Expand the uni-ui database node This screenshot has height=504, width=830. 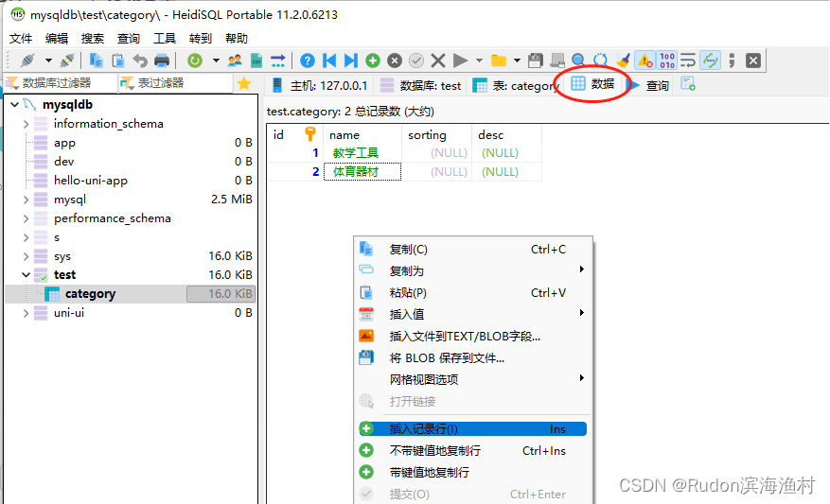(26, 313)
